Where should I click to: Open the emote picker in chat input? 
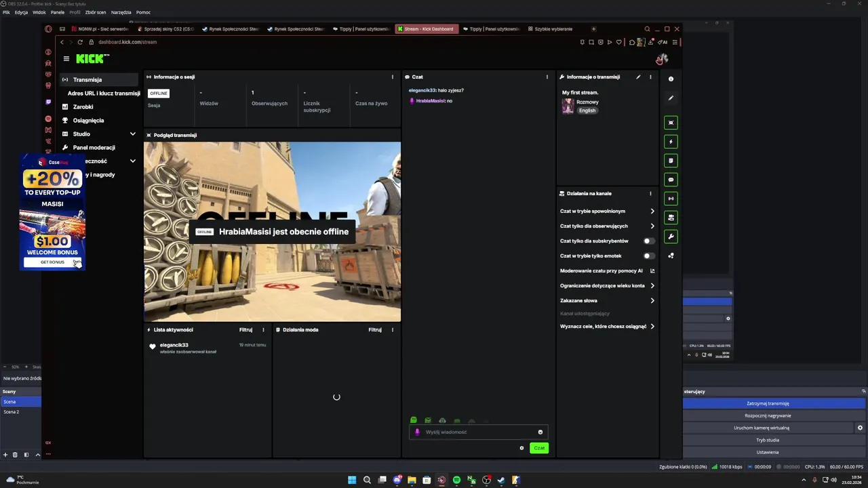[540, 432]
